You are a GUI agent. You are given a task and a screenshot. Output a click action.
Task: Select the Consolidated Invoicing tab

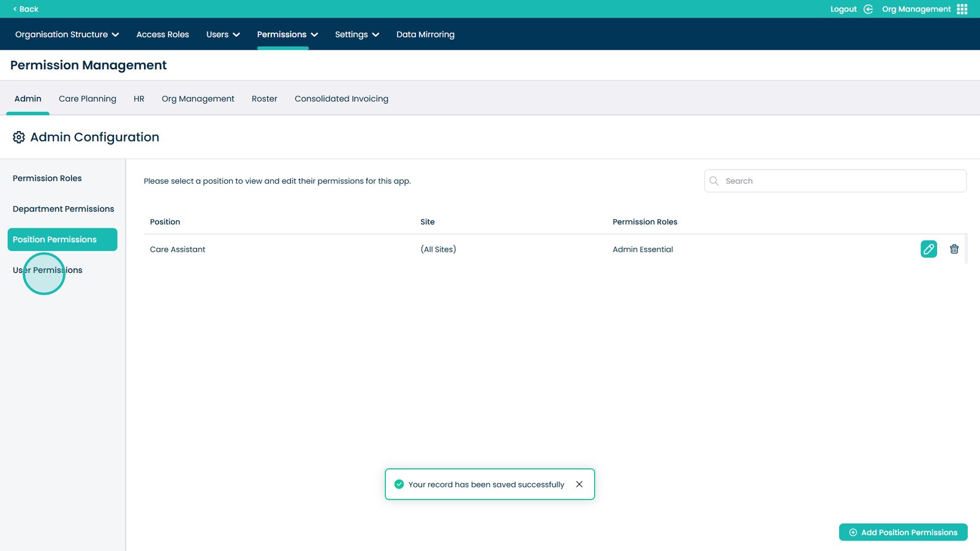[x=341, y=99]
